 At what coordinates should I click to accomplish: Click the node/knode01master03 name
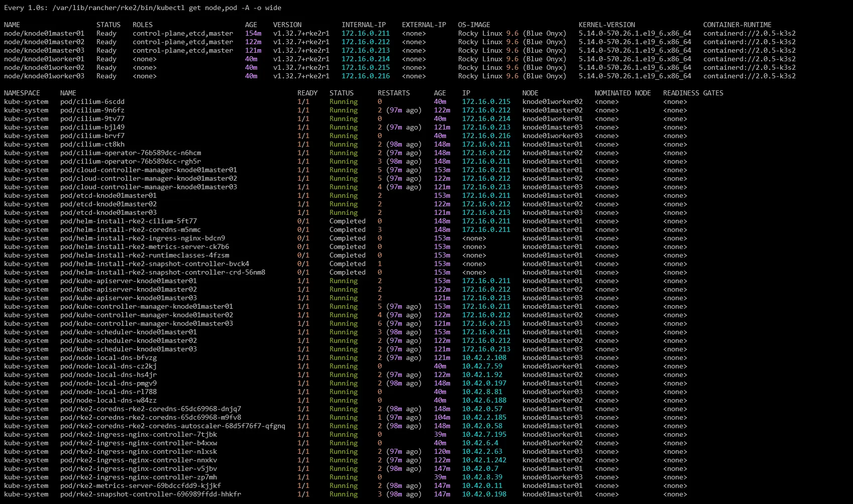(x=44, y=50)
